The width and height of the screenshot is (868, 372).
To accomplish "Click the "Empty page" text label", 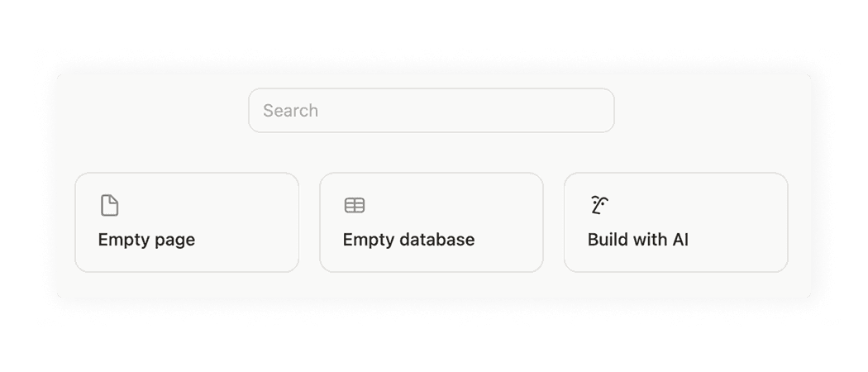I will click(x=146, y=241).
